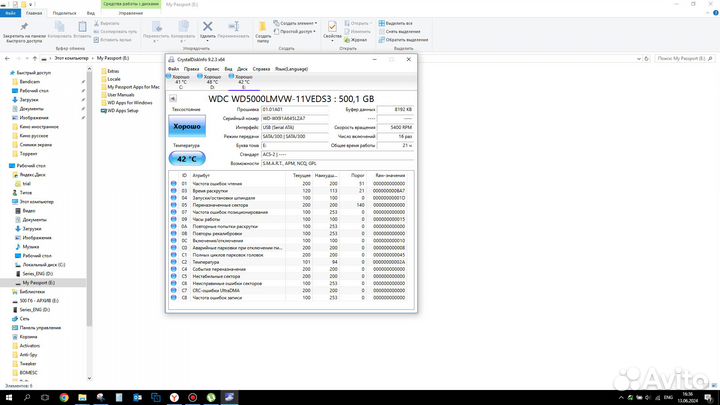
Task: Click the Создать папку folder icon
Action: pyautogui.click(x=263, y=27)
